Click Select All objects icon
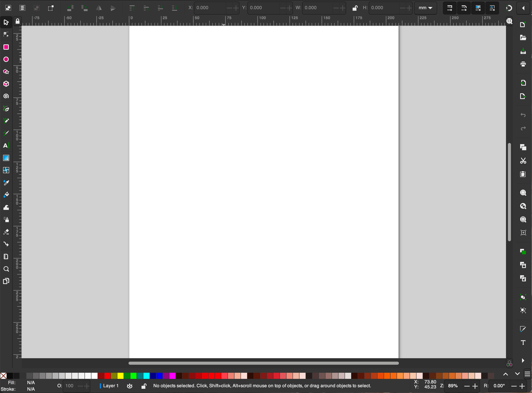Screen dimensions: 532x393 [8, 8]
